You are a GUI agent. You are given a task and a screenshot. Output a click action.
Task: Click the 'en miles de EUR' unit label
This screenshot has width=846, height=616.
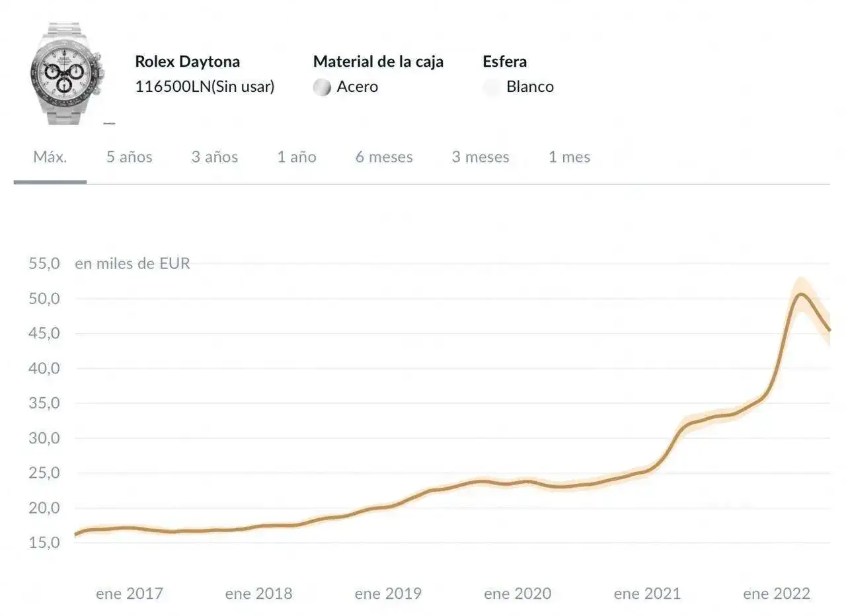132,264
